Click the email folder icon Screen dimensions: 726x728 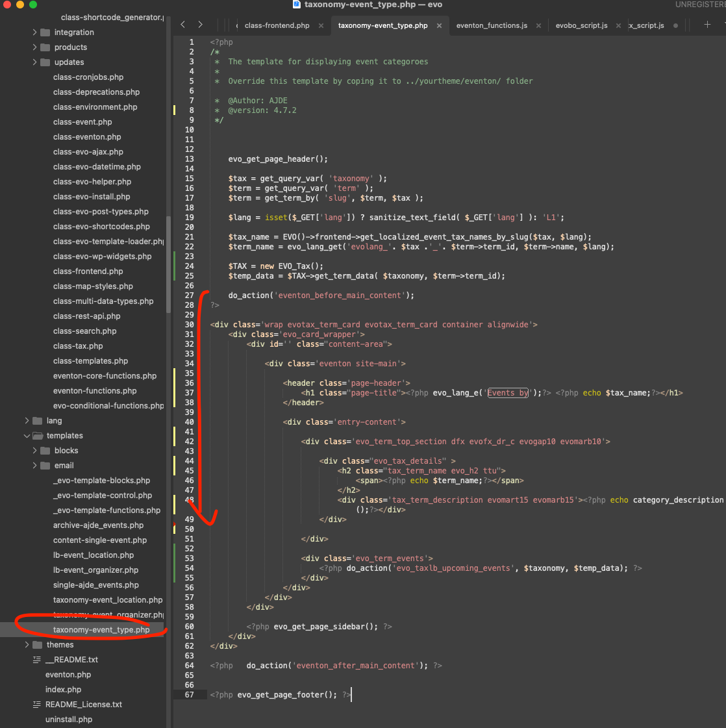click(45, 465)
